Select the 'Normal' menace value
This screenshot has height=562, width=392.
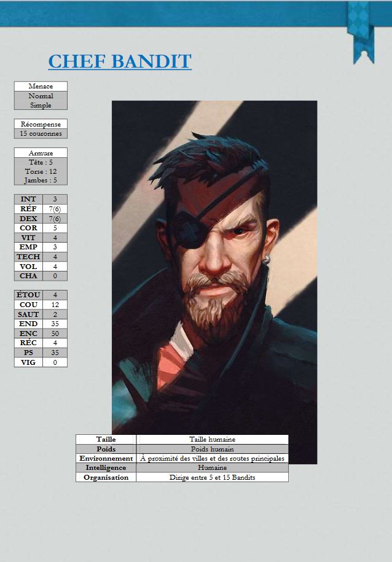[41, 96]
